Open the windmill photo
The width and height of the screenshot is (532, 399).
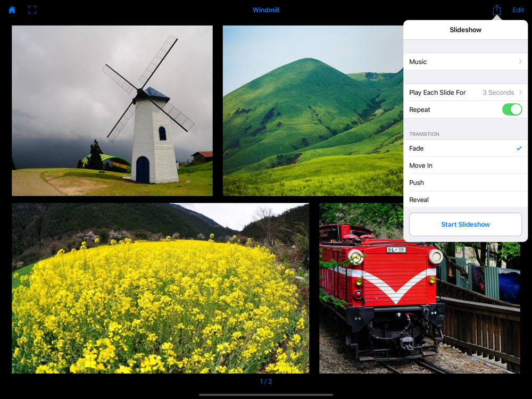tap(112, 111)
